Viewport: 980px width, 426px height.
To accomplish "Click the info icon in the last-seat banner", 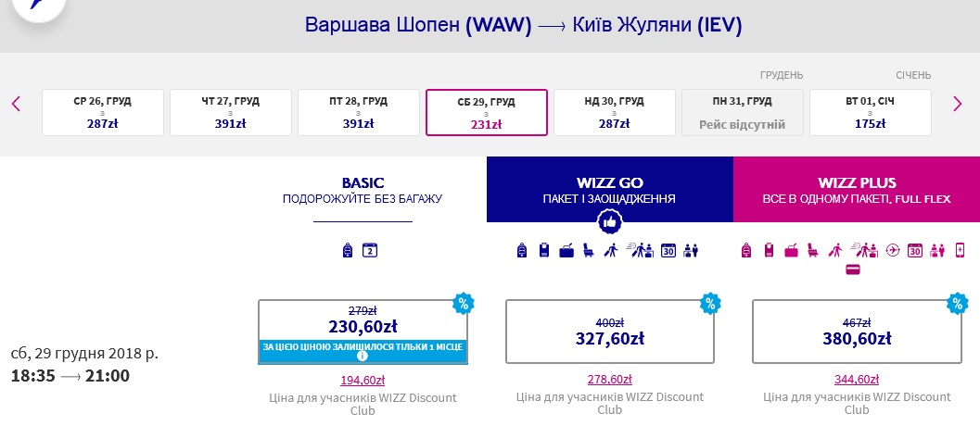I will (363, 356).
